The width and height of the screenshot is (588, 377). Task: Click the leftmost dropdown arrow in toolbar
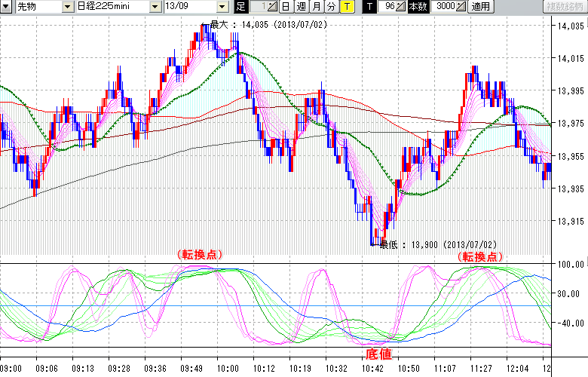point(6,7)
